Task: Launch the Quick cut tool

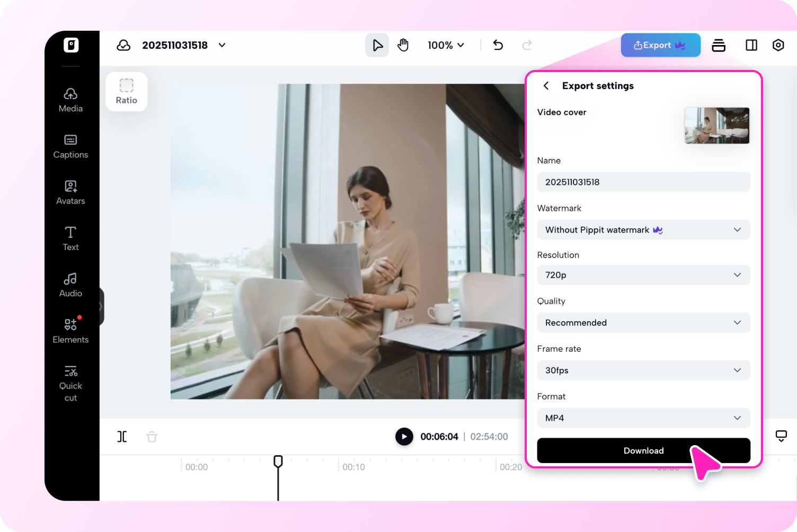Action: 70,384
